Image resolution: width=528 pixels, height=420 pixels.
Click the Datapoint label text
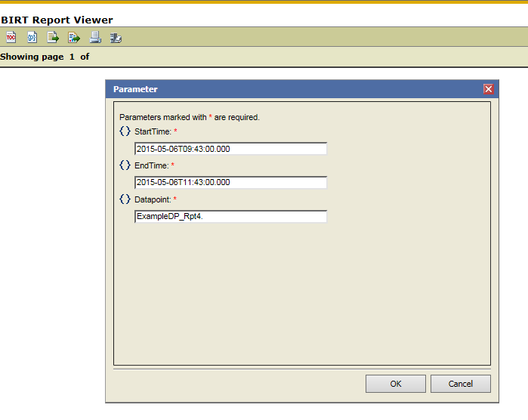point(153,199)
